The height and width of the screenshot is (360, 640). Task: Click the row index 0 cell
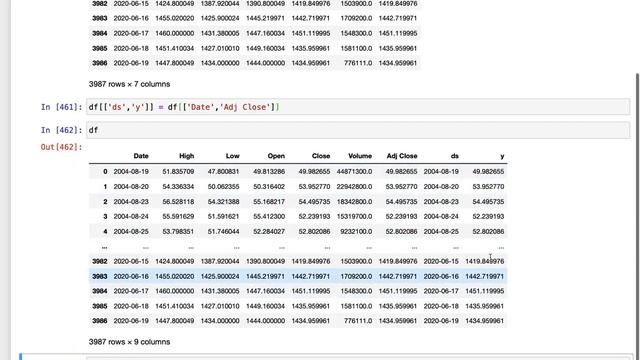click(x=105, y=172)
